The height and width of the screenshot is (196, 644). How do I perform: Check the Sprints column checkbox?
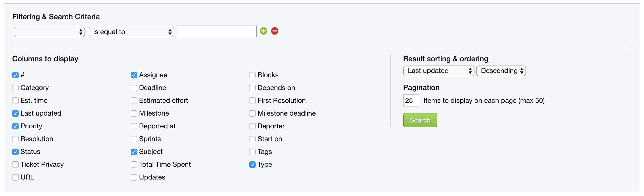coord(134,139)
